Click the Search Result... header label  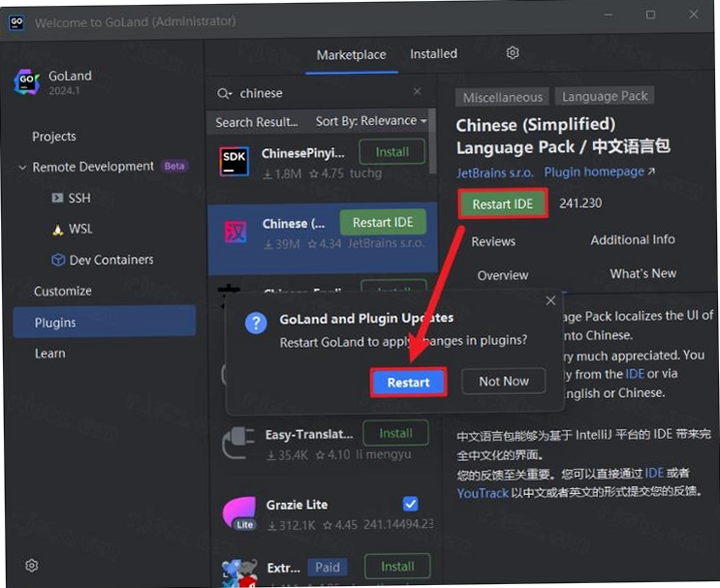coord(257,122)
